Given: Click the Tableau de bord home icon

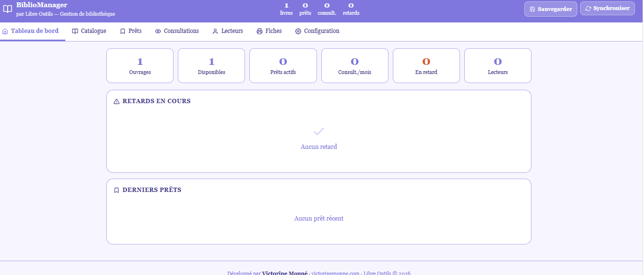Looking at the screenshot, I should (x=4, y=31).
